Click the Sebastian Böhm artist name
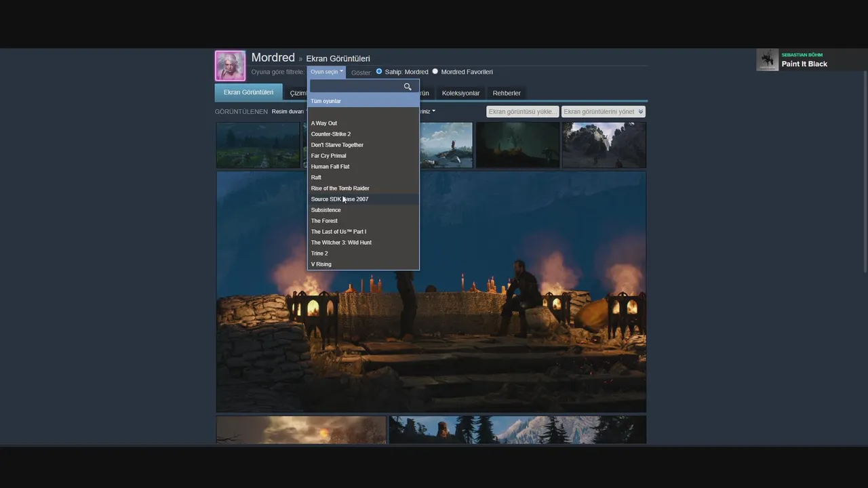The width and height of the screenshot is (868, 488). tap(802, 55)
